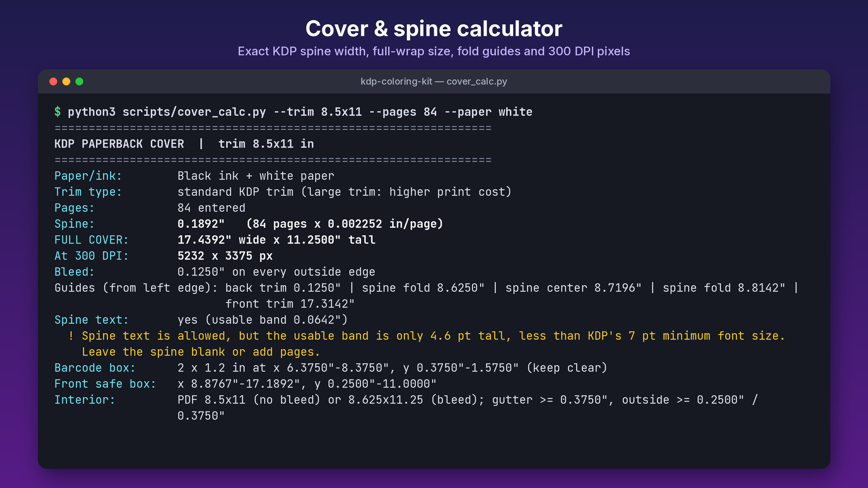Click the 'Trim type:' label

(88, 192)
